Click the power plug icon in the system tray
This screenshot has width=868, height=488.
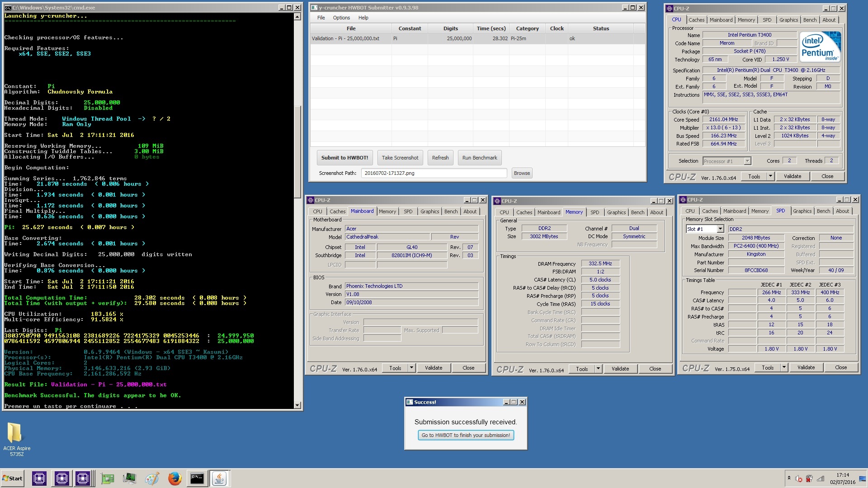[x=809, y=479]
